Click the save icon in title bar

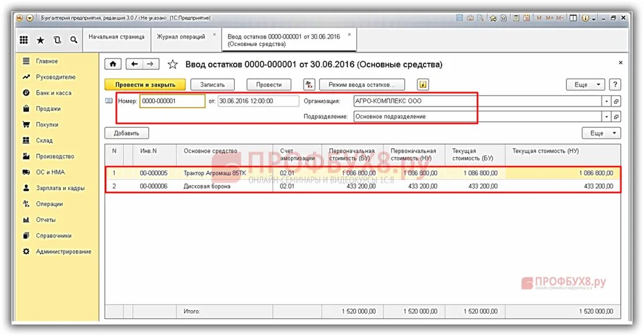[x=460, y=18]
